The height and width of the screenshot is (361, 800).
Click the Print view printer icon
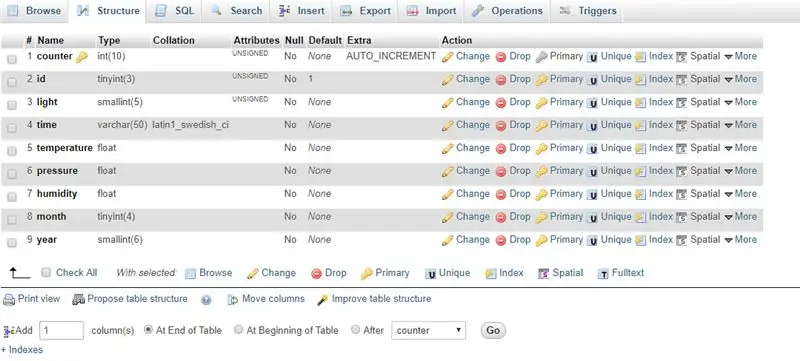coord(9,299)
